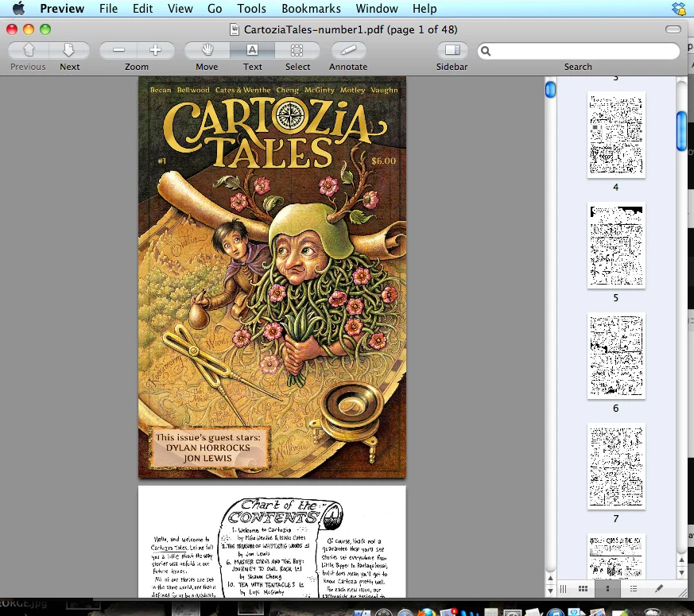Click the PDF proxy icon in title bar
Viewport: 694px width, 616px height.
point(235,29)
